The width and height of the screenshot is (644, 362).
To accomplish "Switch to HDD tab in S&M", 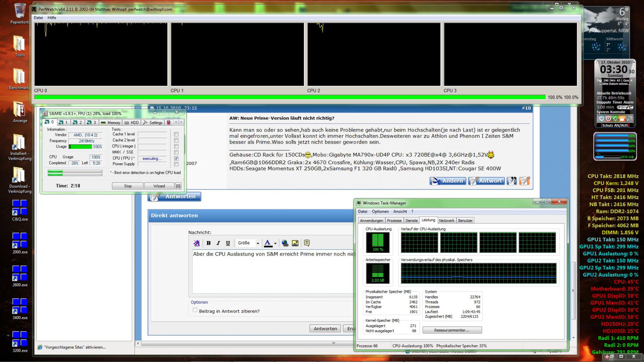I will pyautogui.click(x=132, y=122).
